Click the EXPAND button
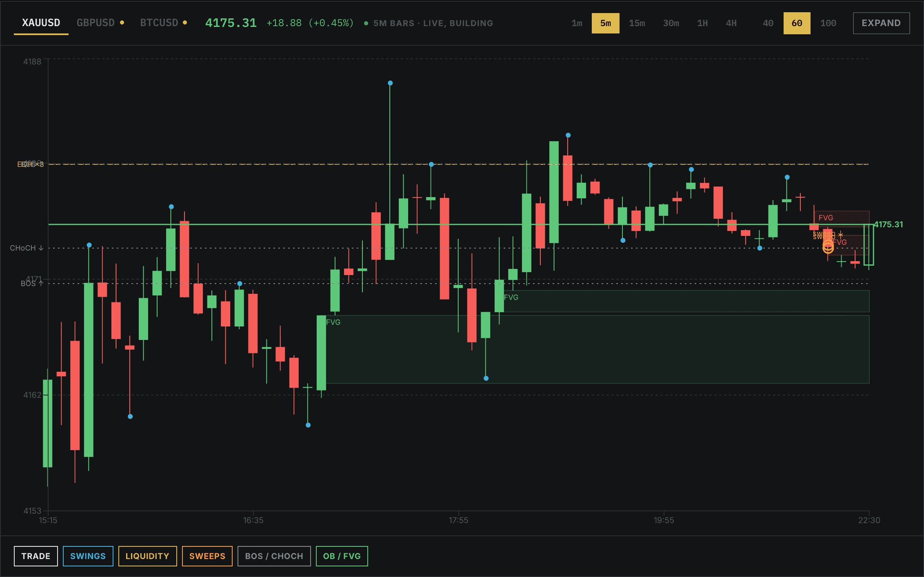This screenshot has height=577, width=924. point(881,23)
